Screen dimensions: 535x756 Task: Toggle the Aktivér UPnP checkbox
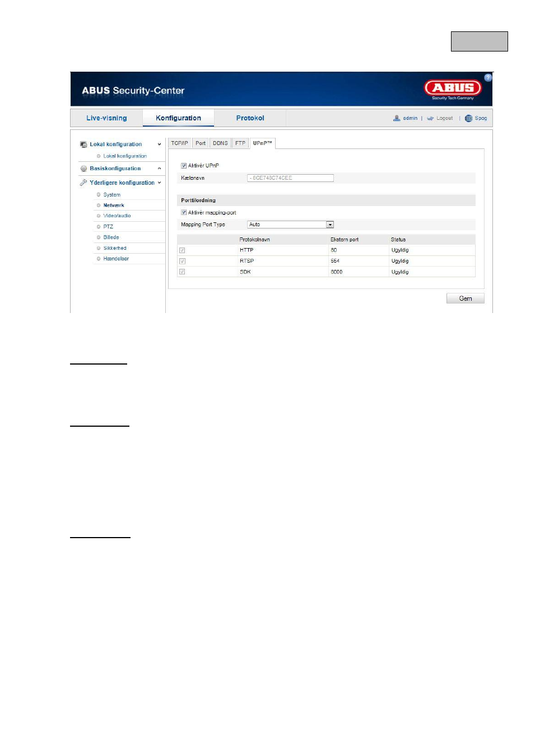point(184,166)
